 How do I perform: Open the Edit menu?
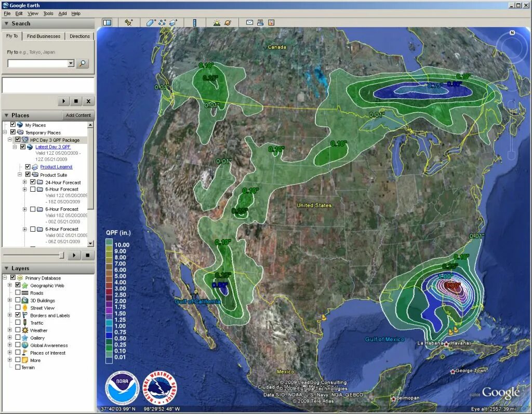pos(19,14)
